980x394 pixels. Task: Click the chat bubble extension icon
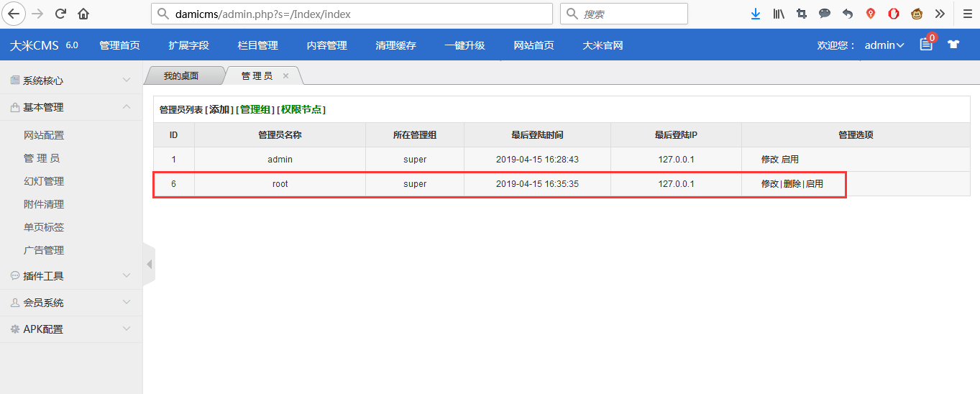tap(825, 14)
